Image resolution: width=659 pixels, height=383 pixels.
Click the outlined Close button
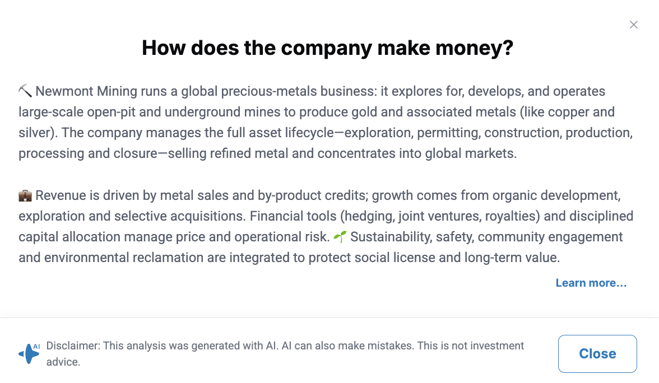click(597, 354)
